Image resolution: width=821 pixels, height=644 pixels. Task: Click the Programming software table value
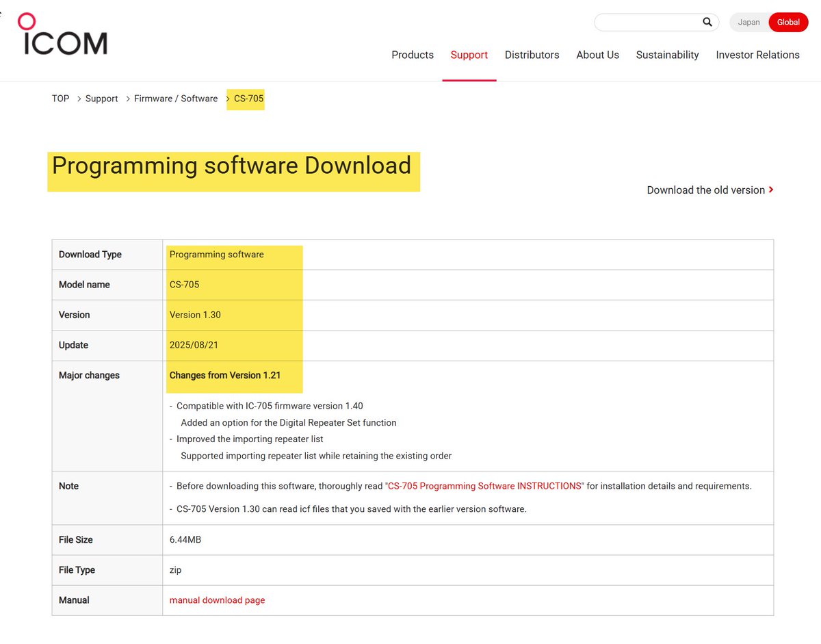(x=216, y=255)
